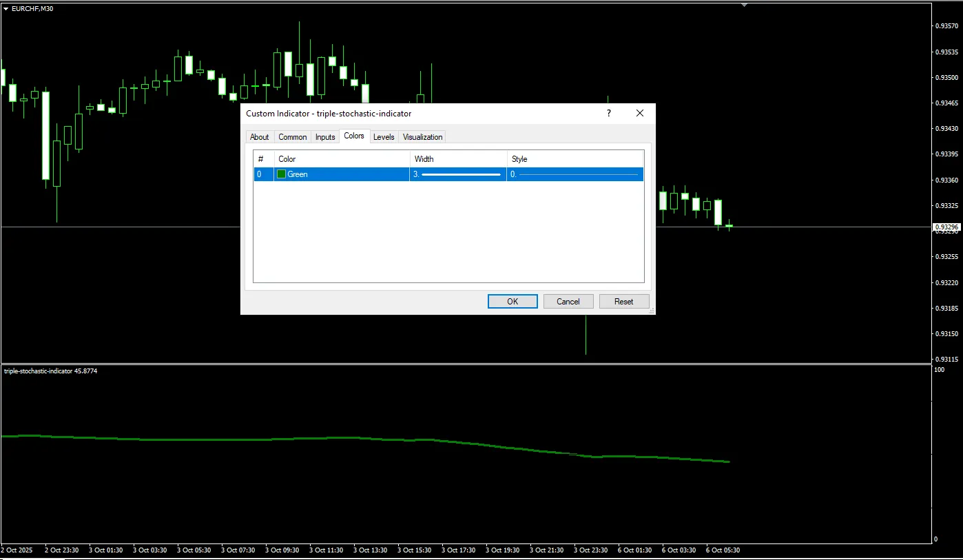Click the dialog resize grip corner

[651, 311]
